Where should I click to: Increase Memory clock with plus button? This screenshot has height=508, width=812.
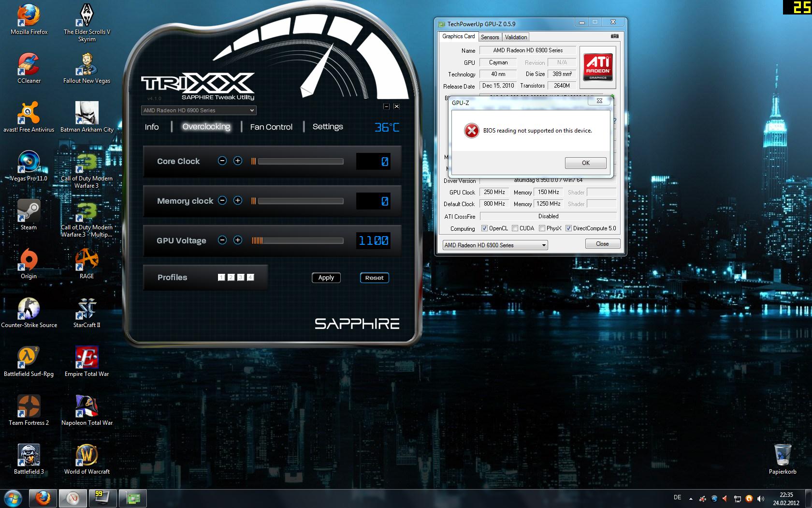238,200
